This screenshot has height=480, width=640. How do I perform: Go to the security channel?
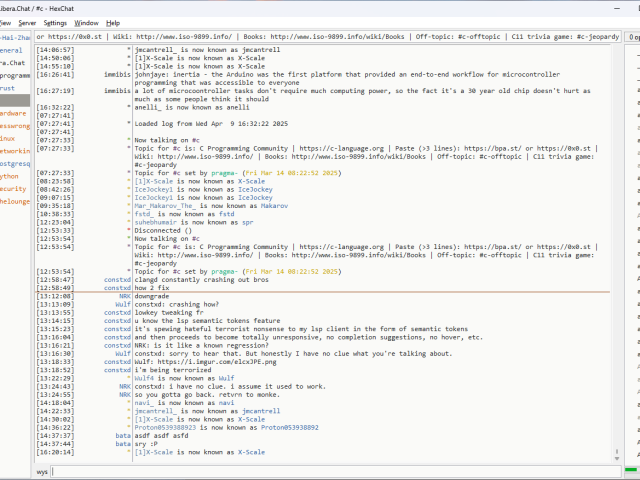(x=13, y=188)
